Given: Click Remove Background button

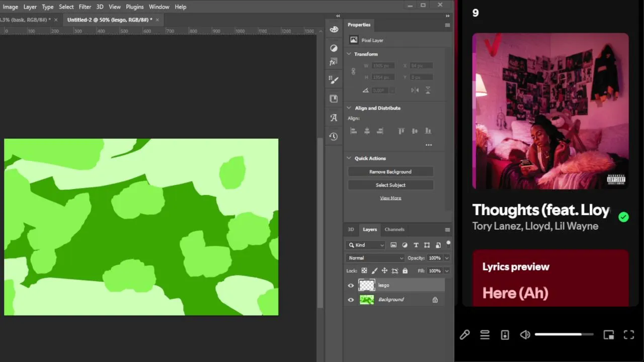Looking at the screenshot, I should (x=390, y=172).
